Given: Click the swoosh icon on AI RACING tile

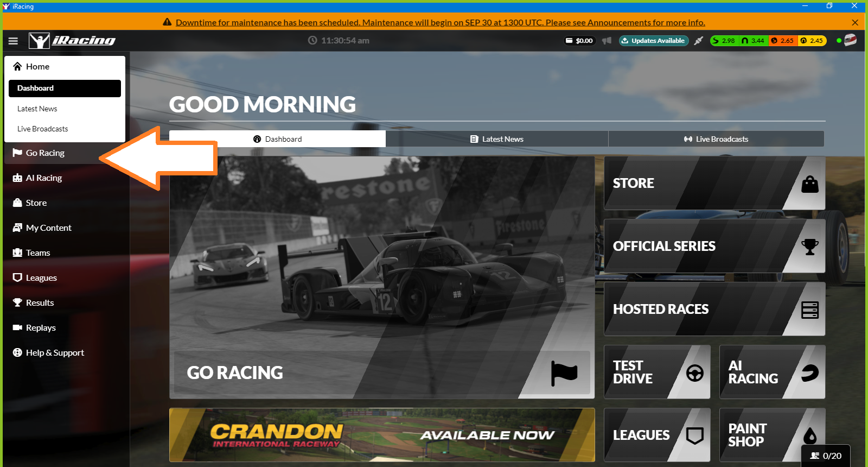Looking at the screenshot, I should 810,373.
